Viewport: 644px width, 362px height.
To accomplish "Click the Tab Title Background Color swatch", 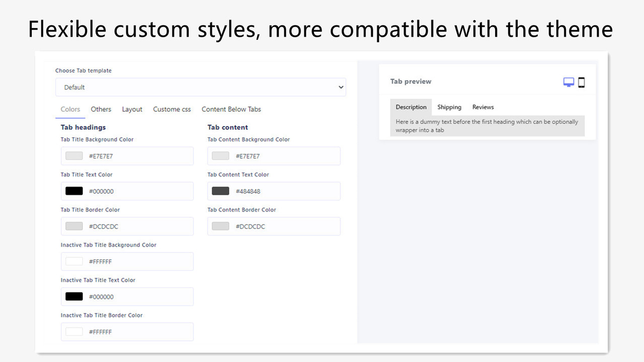I will click(74, 156).
